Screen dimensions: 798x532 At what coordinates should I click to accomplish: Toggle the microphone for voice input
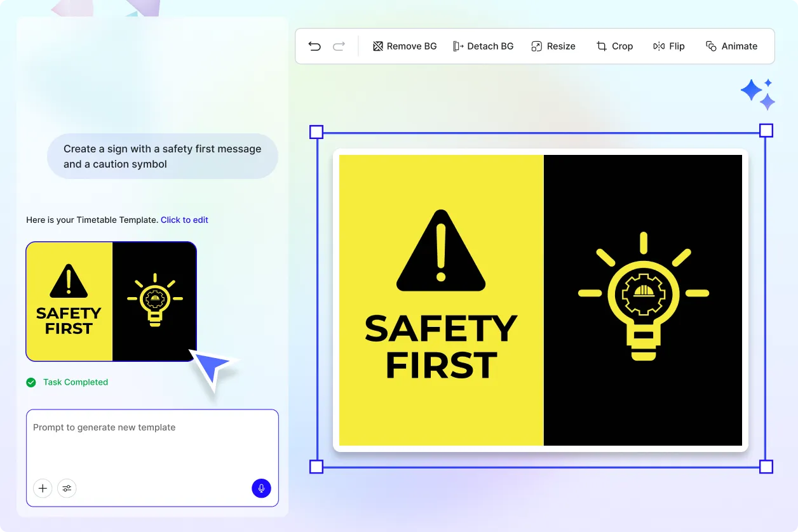(x=261, y=488)
